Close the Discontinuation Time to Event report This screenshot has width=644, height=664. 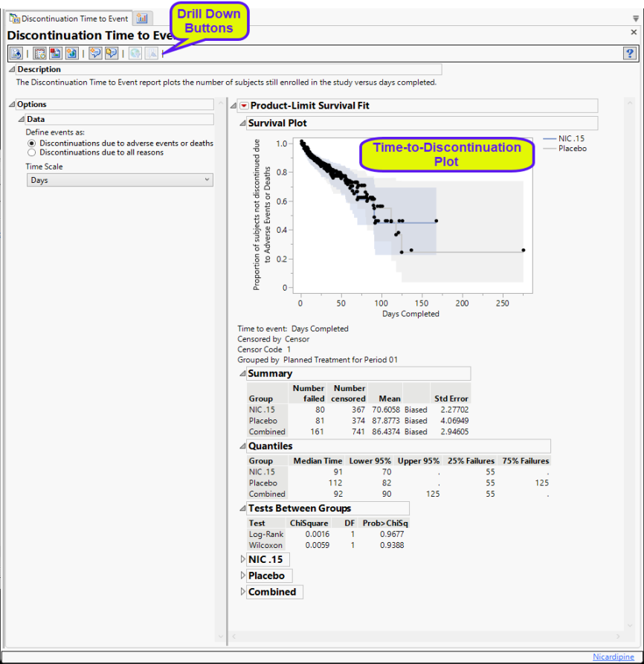634,32
